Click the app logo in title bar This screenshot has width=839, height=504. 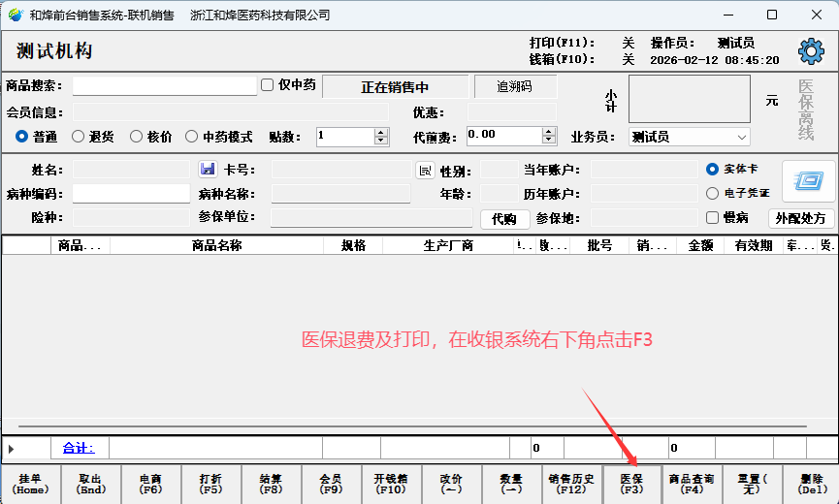tap(16, 15)
